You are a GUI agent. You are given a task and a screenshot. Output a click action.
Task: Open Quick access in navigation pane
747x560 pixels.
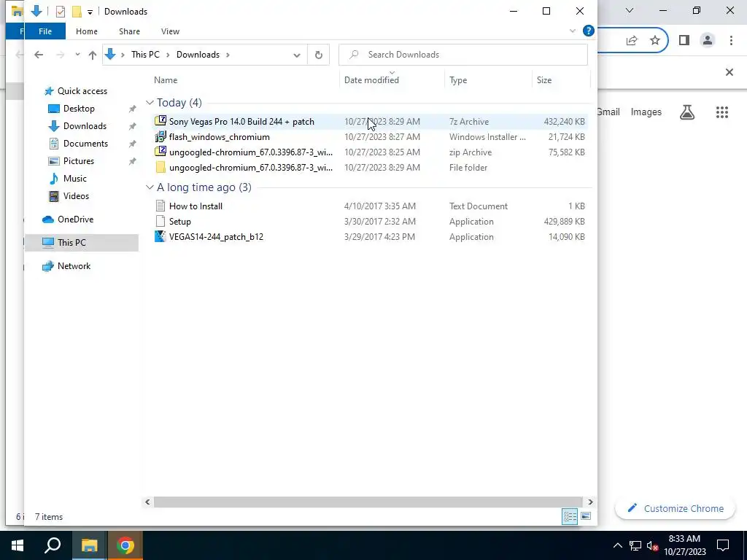tap(82, 91)
